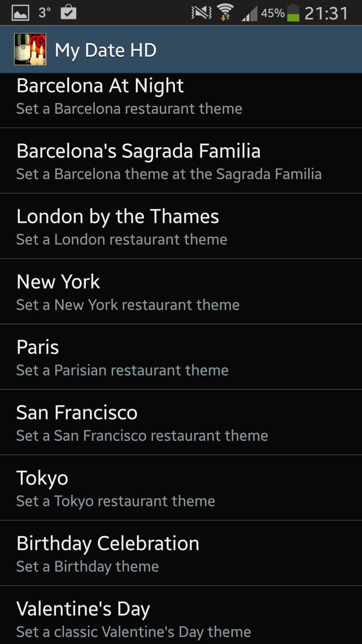Tap the 45% battery percentage text
362x644 pixels.
(x=273, y=13)
